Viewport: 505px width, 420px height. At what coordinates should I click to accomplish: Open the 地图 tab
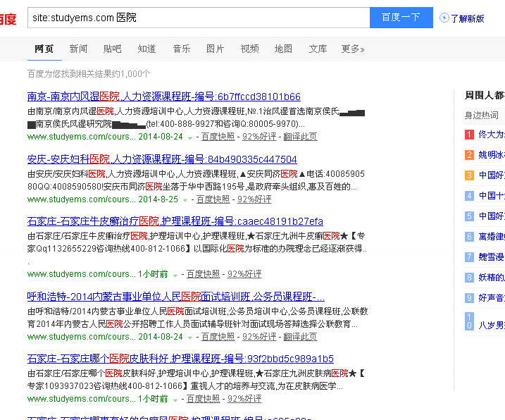click(x=283, y=49)
